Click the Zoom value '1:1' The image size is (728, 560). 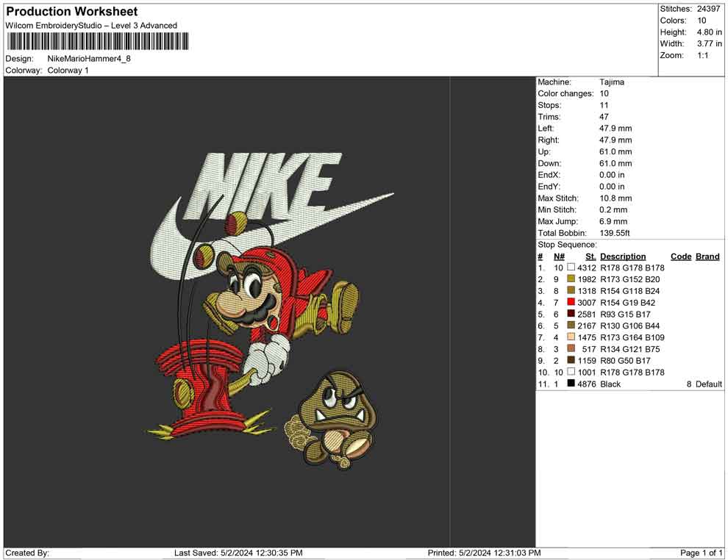click(x=702, y=55)
